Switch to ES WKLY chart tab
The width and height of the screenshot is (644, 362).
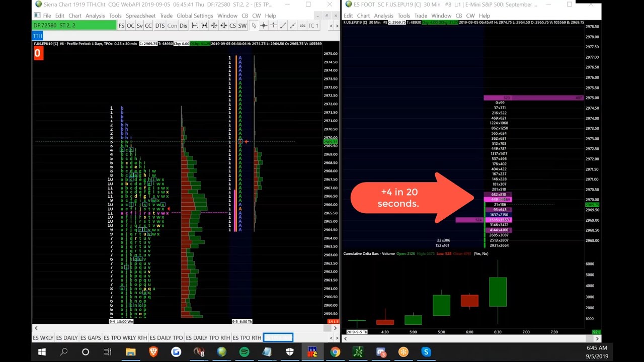(43, 338)
